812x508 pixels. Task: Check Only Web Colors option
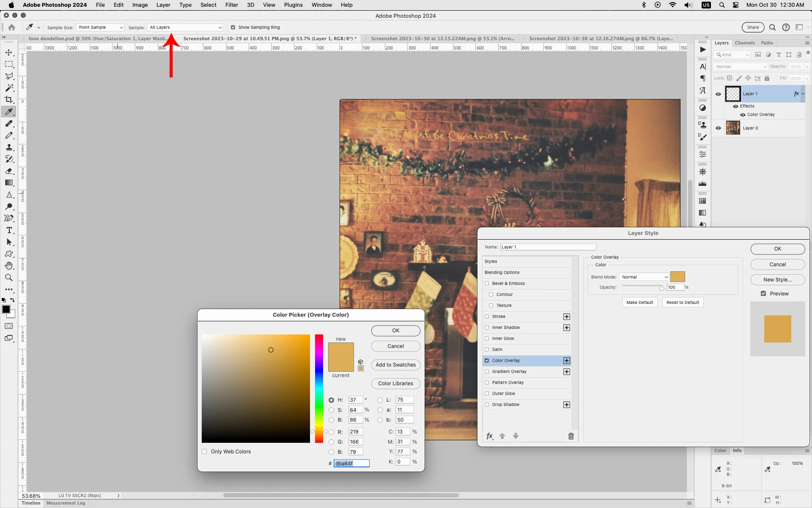coord(205,452)
